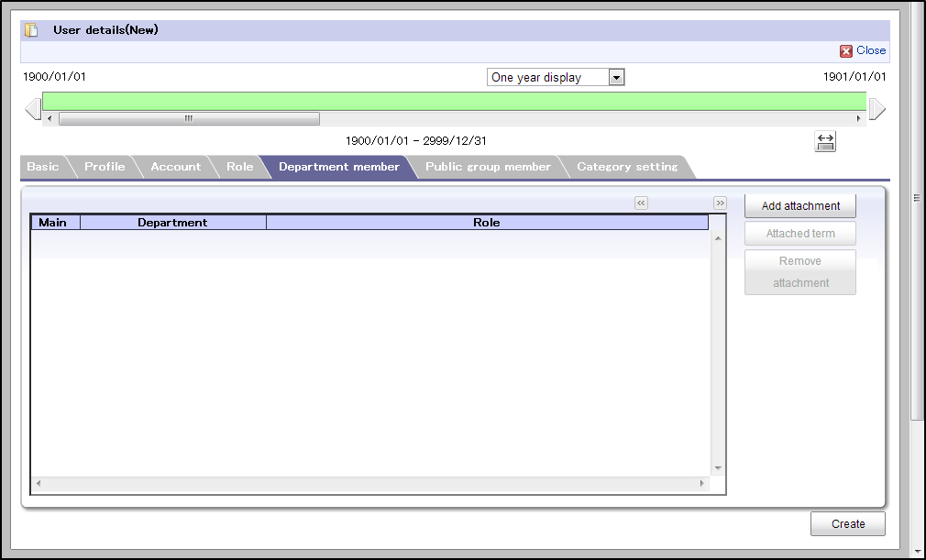Click the term width adjust icon

point(825,142)
